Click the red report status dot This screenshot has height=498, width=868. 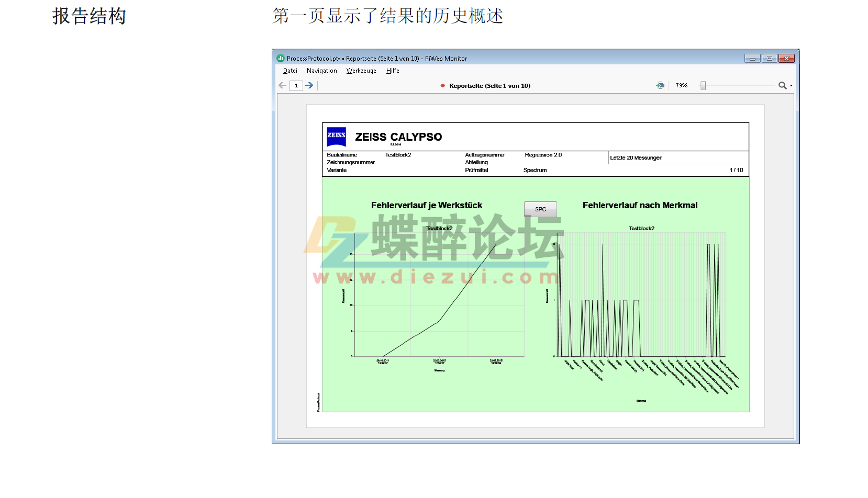point(442,85)
